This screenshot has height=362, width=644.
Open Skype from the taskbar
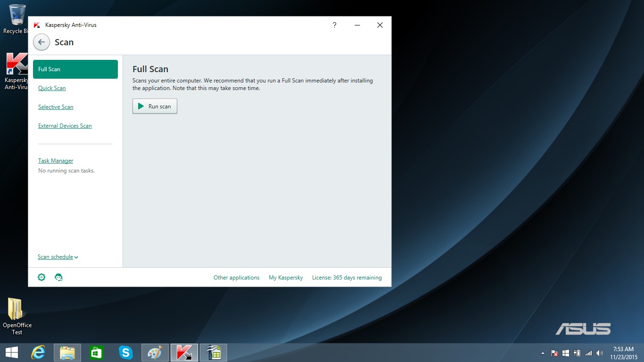tap(125, 353)
